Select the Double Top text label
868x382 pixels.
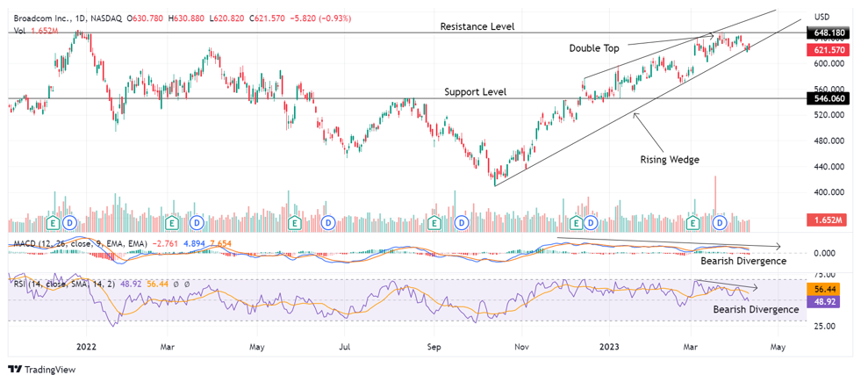click(x=595, y=48)
